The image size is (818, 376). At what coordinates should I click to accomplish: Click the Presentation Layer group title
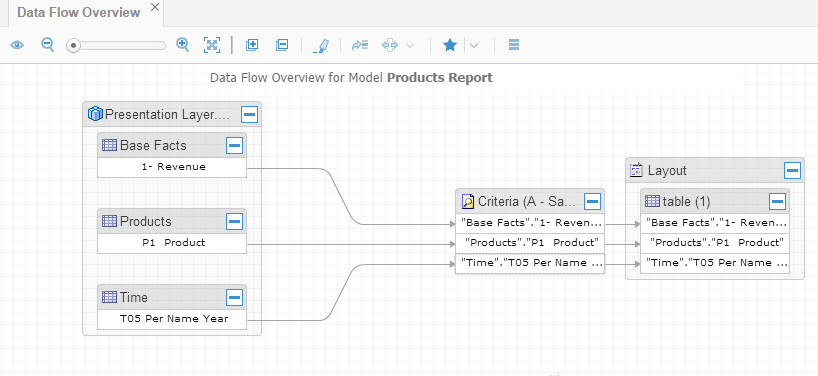(x=167, y=115)
